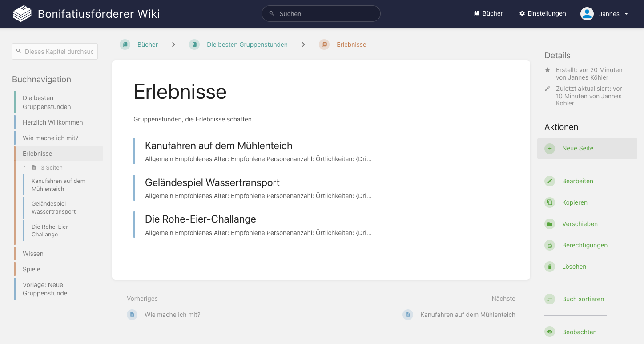
Task: Click the page icon beside Kanufahren breadcrumb footer
Action: (408, 315)
